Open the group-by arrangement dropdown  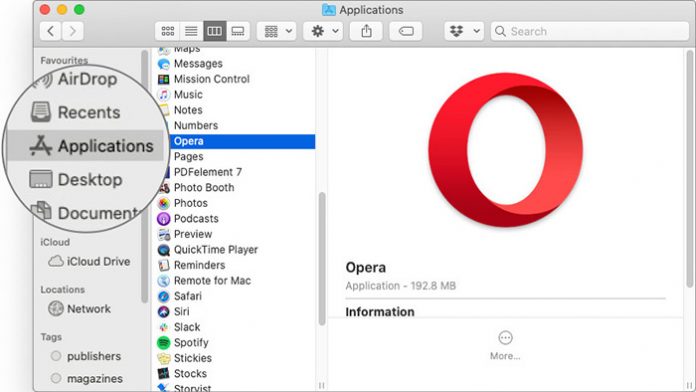[x=277, y=31]
